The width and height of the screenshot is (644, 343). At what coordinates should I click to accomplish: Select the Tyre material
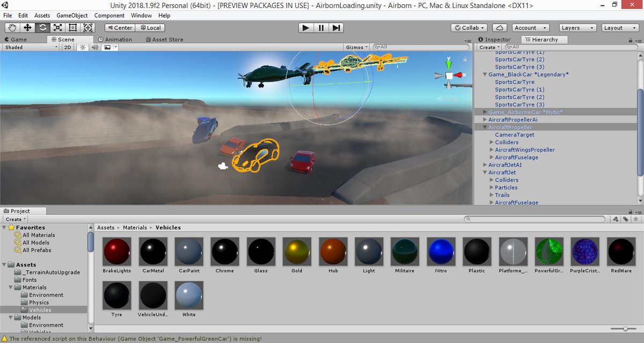[116, 295]
